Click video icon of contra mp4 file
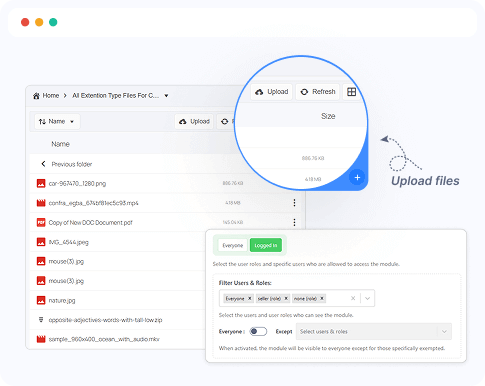Viewport: 485px width, 386px height. coord(41,203)
